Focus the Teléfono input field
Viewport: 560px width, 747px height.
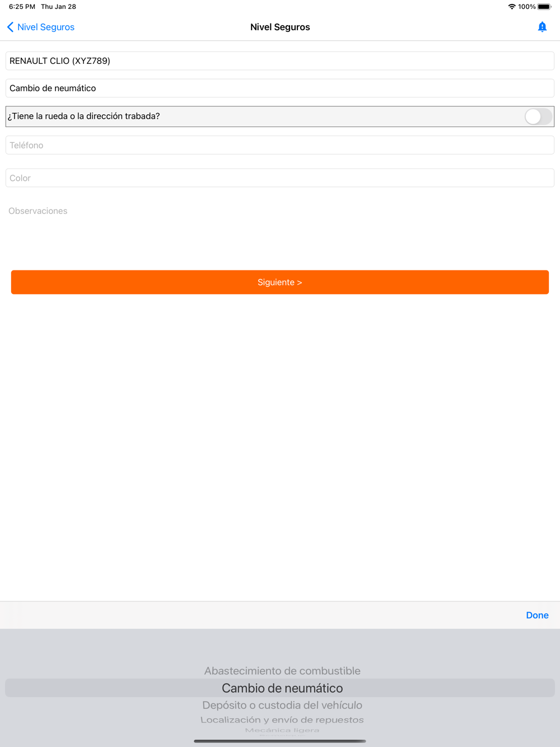(x=280, y=145)
